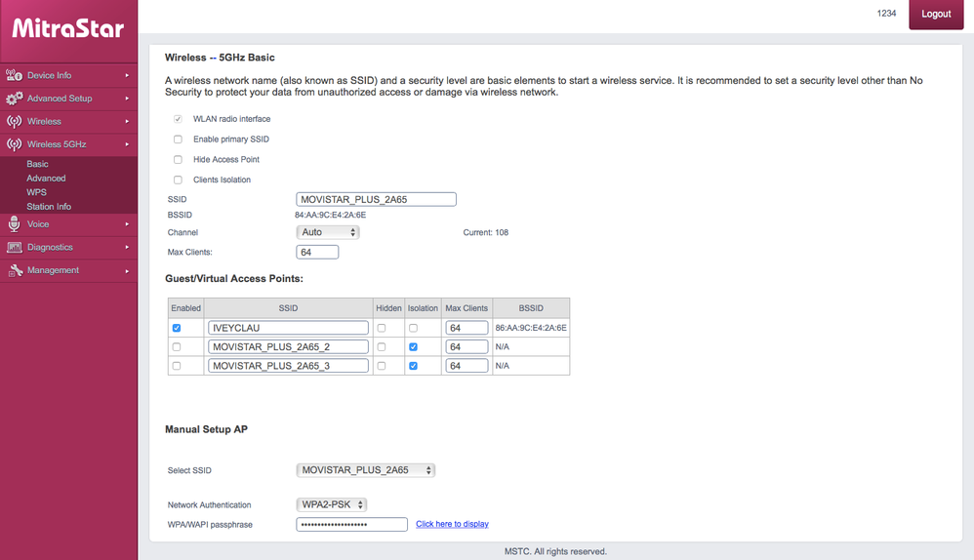Click the Management tools icon

14,270
